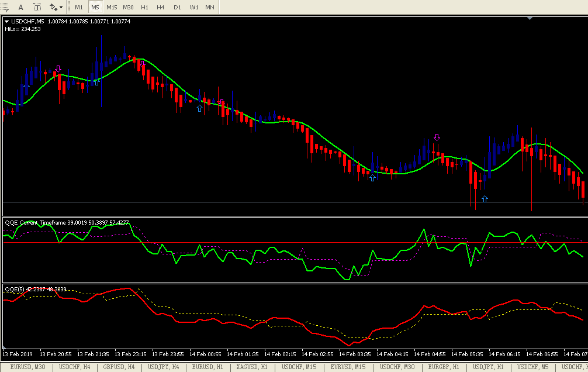Viewport: 588px width, 372px height.
Task: Click the magenta sell arrow near 13 Feb 23:15
Action: coord(143,63)
